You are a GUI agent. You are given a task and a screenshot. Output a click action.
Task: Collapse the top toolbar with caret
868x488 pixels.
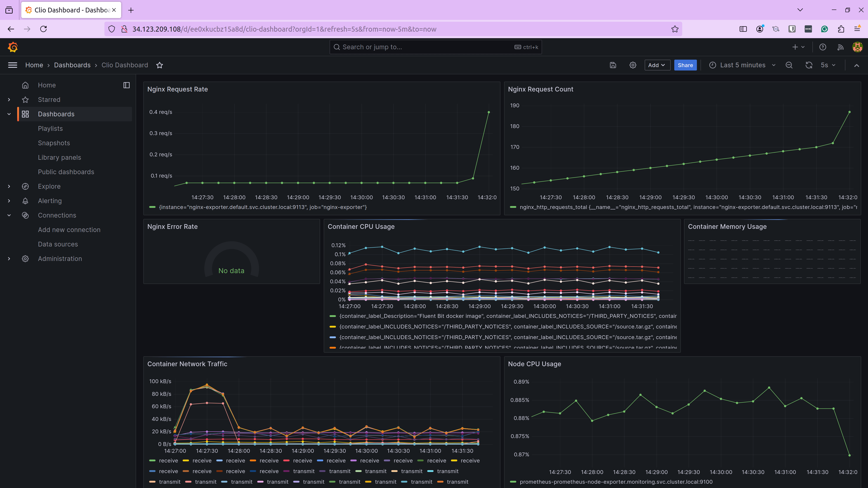pyautogui.click(x=856, y=65)
